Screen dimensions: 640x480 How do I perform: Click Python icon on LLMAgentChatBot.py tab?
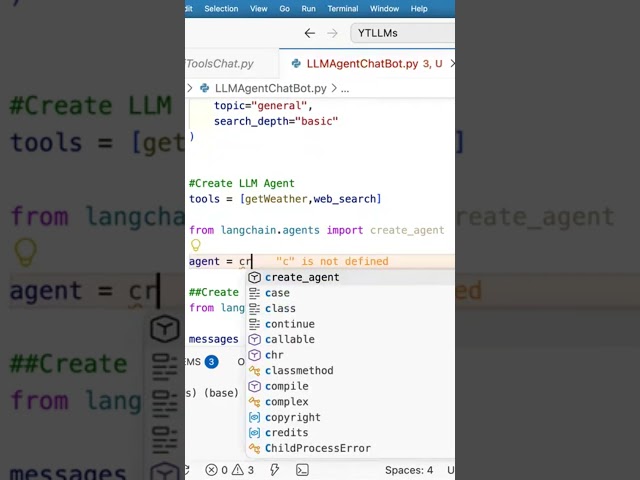(296, 64)
